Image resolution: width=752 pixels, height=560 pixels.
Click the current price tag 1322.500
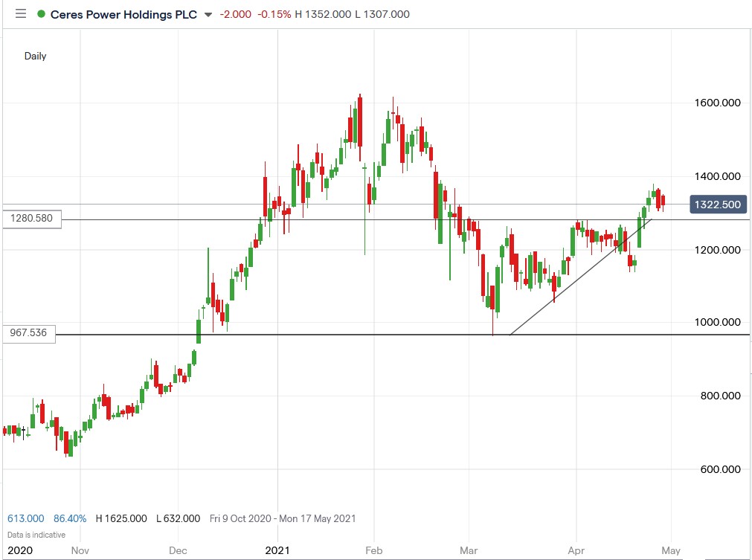pos(718,205)
